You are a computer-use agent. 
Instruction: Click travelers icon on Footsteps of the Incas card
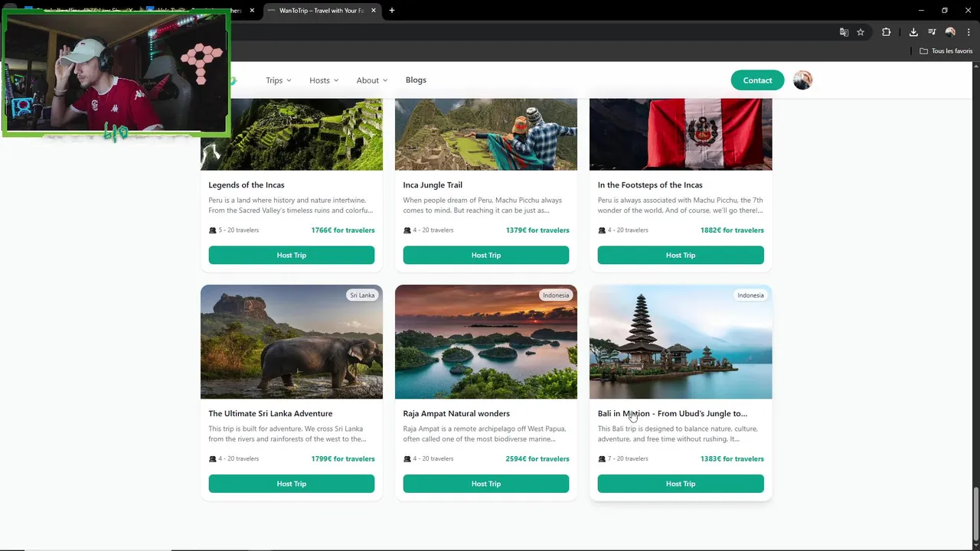pyautogui.click(x=602, y=230)
